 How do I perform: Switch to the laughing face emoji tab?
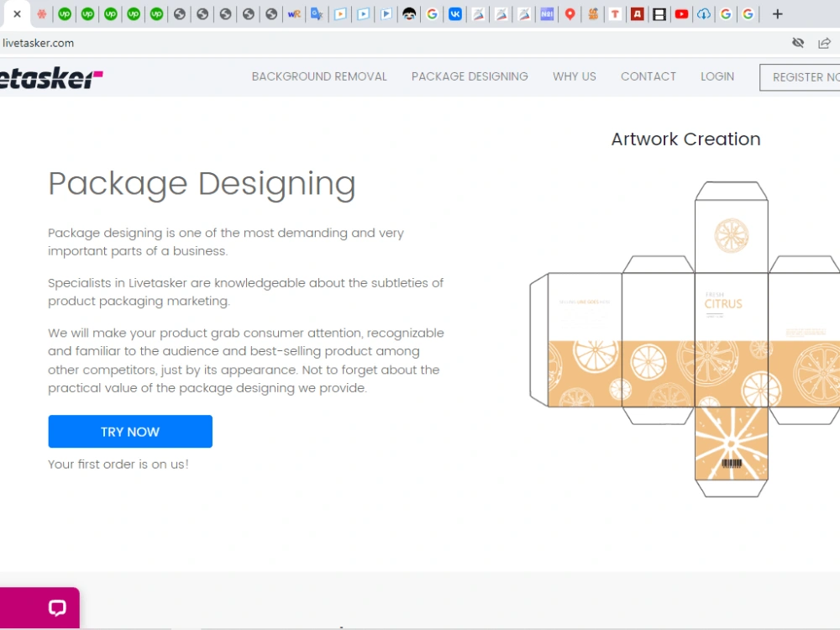click(x=409, y=14)
